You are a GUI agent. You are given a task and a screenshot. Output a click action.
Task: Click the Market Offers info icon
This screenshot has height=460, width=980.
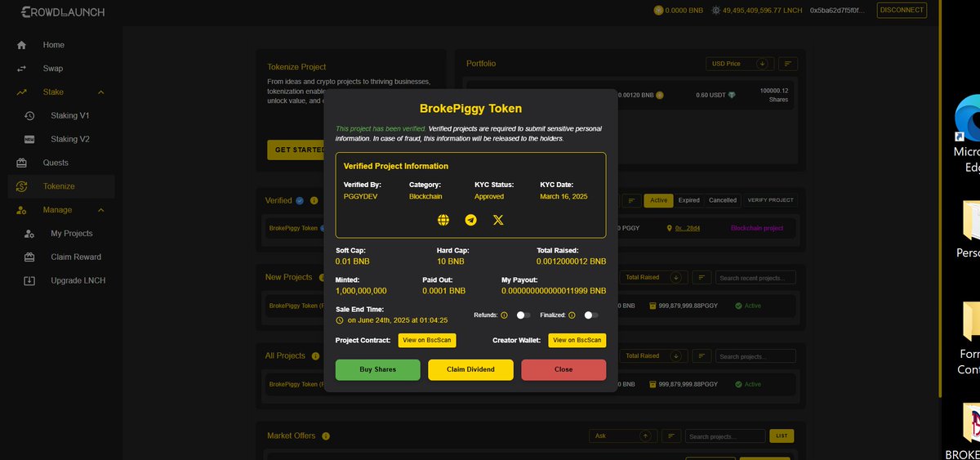point(325,436)
